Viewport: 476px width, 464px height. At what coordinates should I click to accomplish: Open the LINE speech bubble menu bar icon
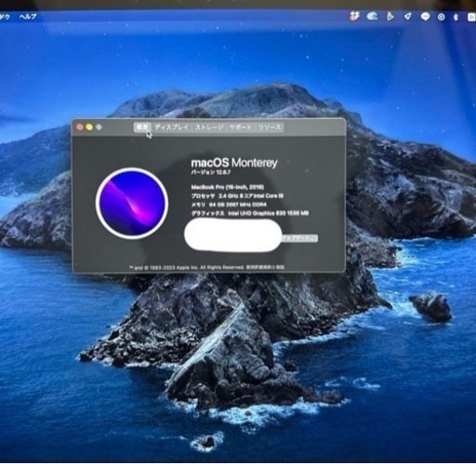click(425, 17)
